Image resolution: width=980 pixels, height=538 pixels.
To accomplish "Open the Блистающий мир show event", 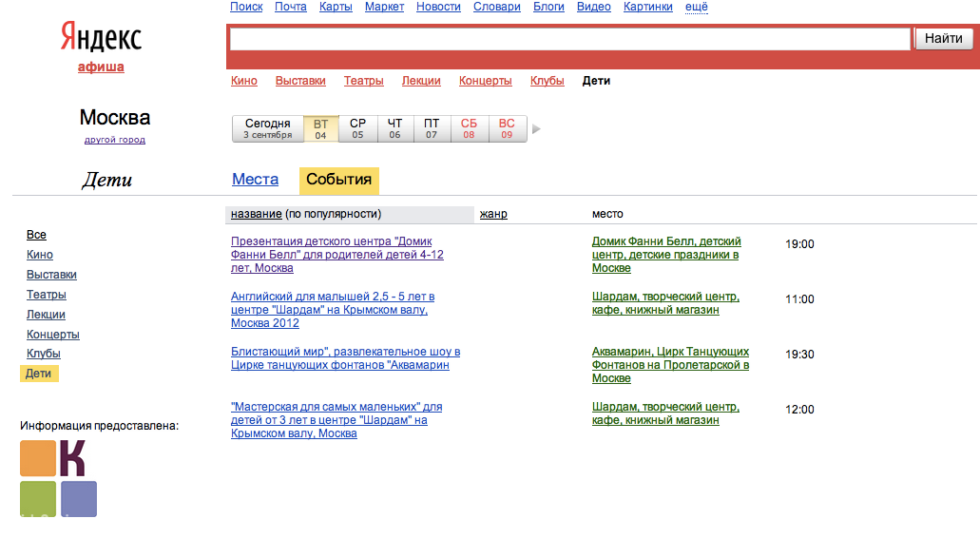I will click(x=346, y=358).
